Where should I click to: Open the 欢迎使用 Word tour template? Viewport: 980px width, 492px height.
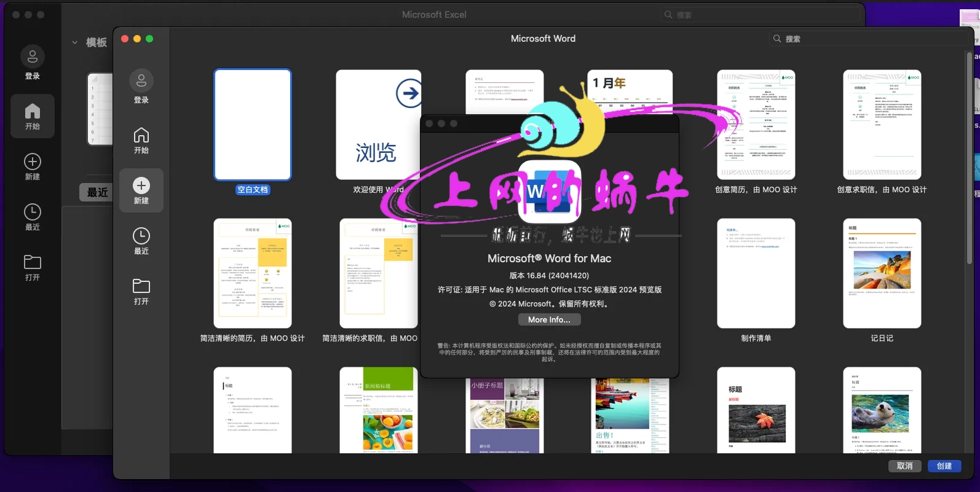tap(378, 125)
